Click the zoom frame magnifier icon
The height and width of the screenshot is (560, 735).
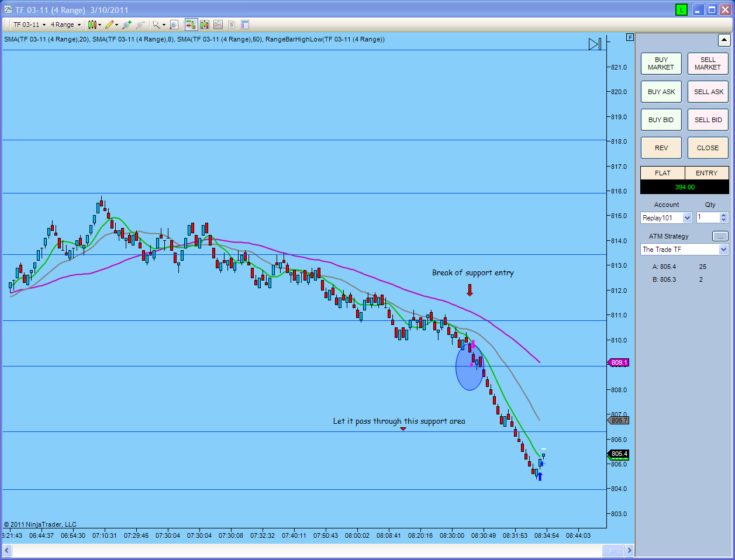click(x=174, y=25)
